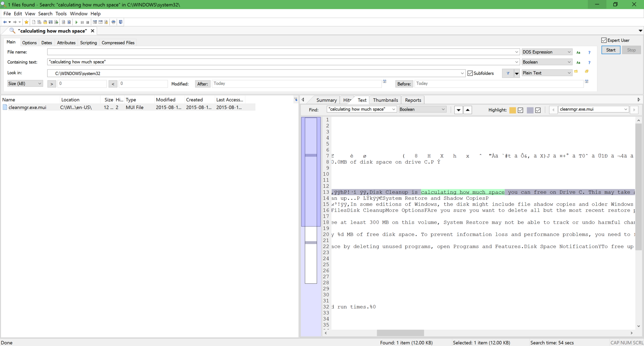Switch to the Options tab
Image resolution: width=644 pixels, height=346 pixels.
click(x=29, y=43)
